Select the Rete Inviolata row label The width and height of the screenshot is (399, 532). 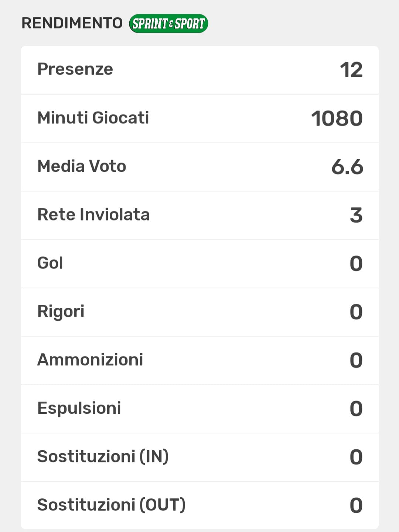pyautogui.click(x=93, y=215)
